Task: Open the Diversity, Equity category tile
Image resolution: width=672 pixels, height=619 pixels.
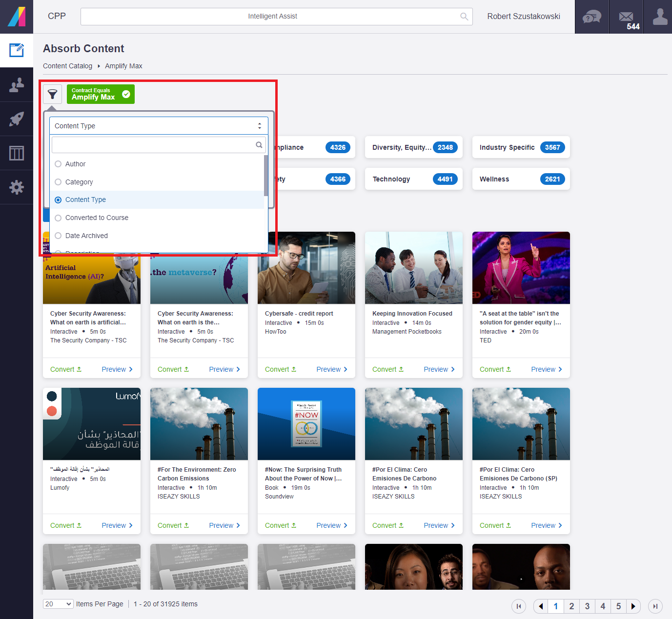Action: click(414, 147)
